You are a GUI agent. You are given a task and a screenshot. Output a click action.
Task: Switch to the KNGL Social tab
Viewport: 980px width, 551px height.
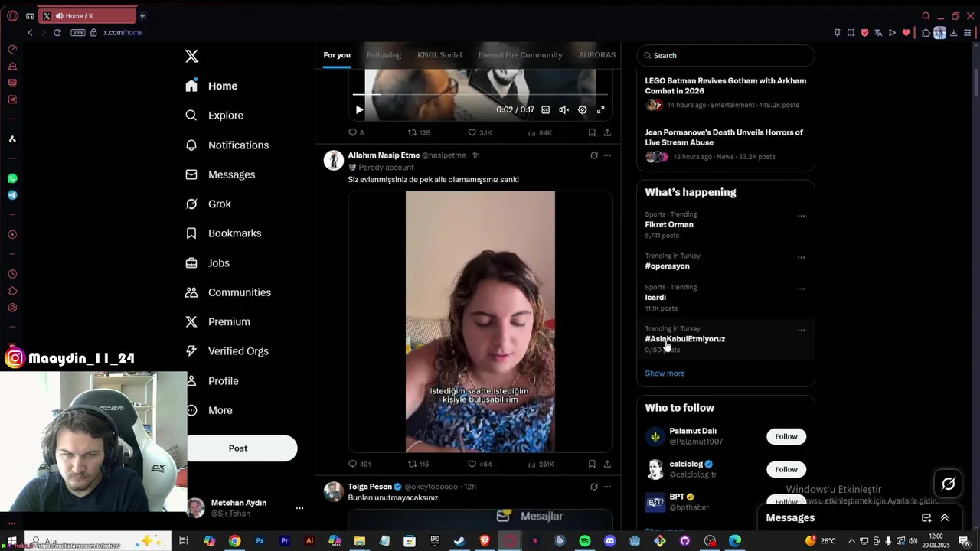click(439, 55)
